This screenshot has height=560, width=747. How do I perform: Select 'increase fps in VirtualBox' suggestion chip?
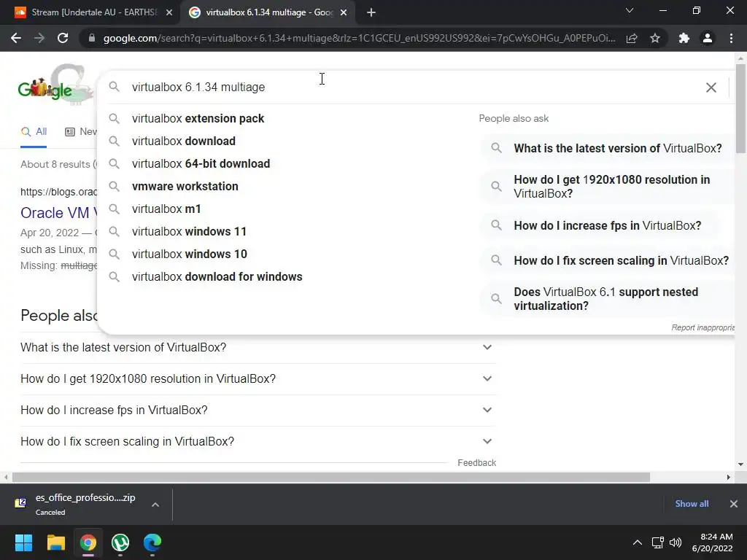(598, 225)
